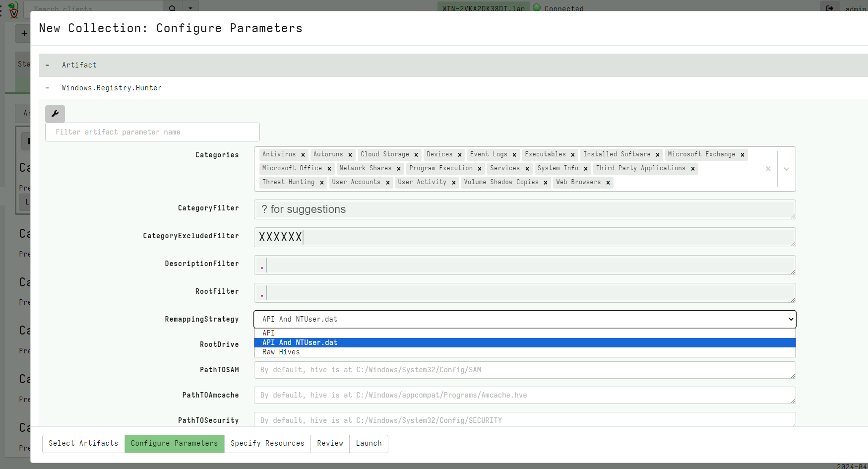
Task: Remove the Web Browsers category tag
Action: [608, 182]
